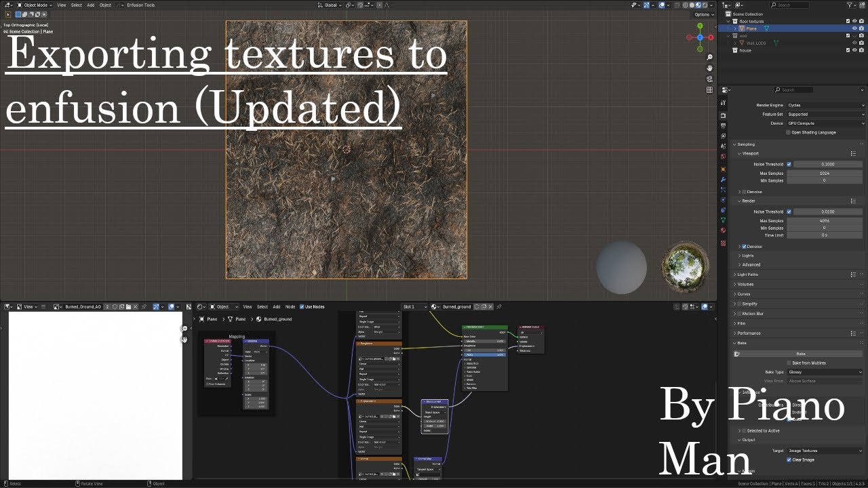Screen dimensions: 868x488
Task: Hide the Plane object in viewport
Action: [854, 28]
